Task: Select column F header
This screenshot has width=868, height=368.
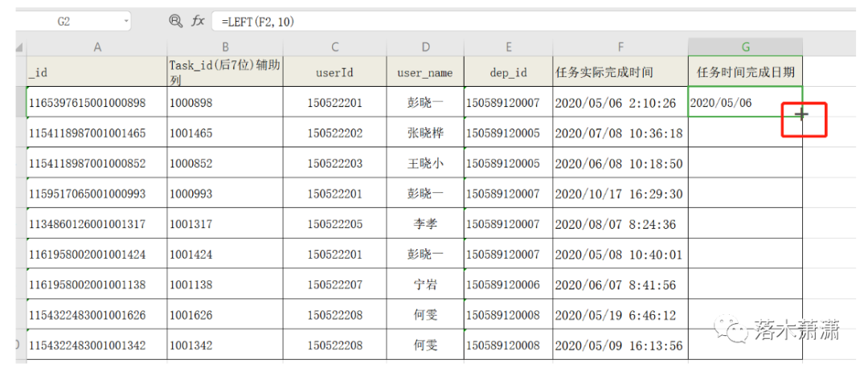Action: pos(620,47)
